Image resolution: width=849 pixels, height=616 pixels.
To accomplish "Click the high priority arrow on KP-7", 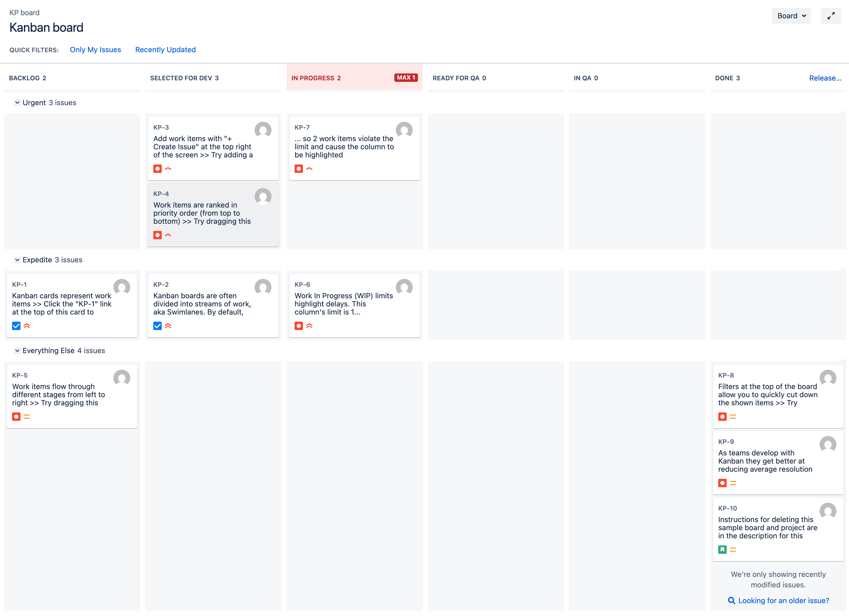I will (309, 169).
